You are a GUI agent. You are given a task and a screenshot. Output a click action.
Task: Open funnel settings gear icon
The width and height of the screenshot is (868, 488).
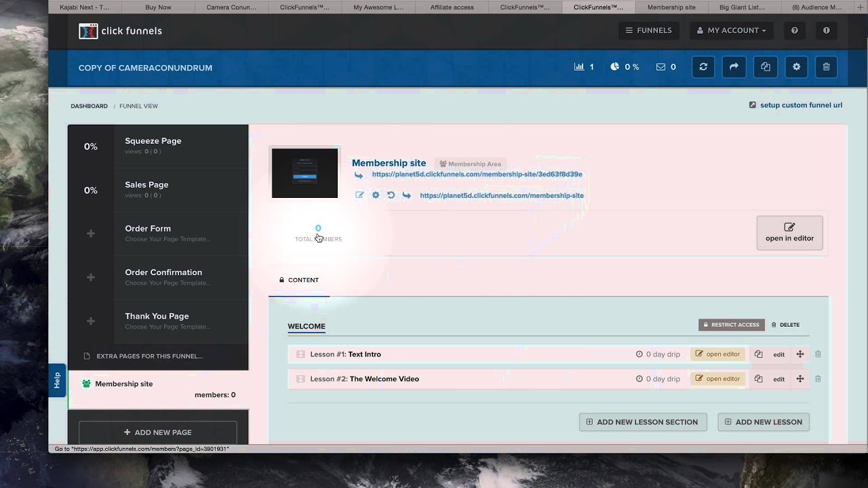796,67
